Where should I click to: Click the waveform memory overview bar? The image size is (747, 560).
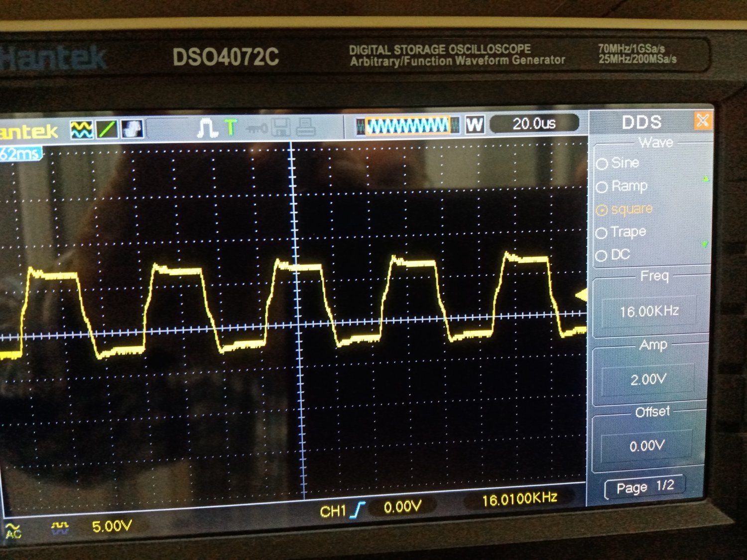pos(408,125)
